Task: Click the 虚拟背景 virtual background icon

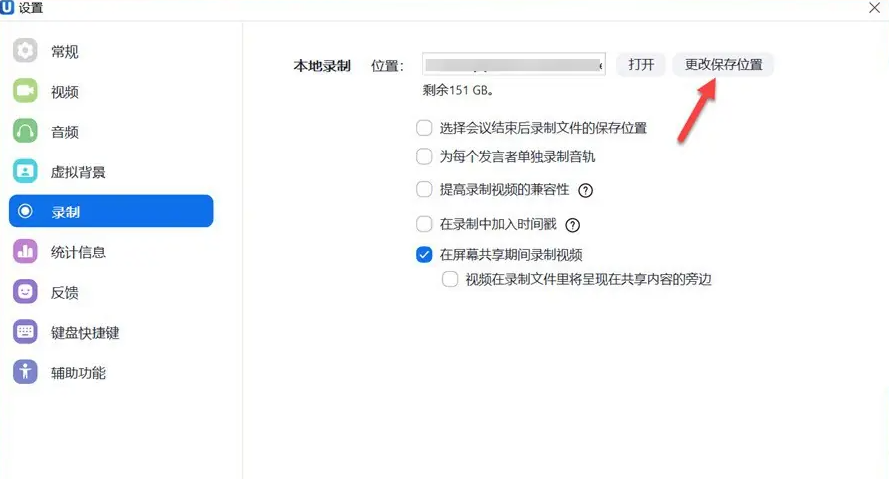Action: 25,171
